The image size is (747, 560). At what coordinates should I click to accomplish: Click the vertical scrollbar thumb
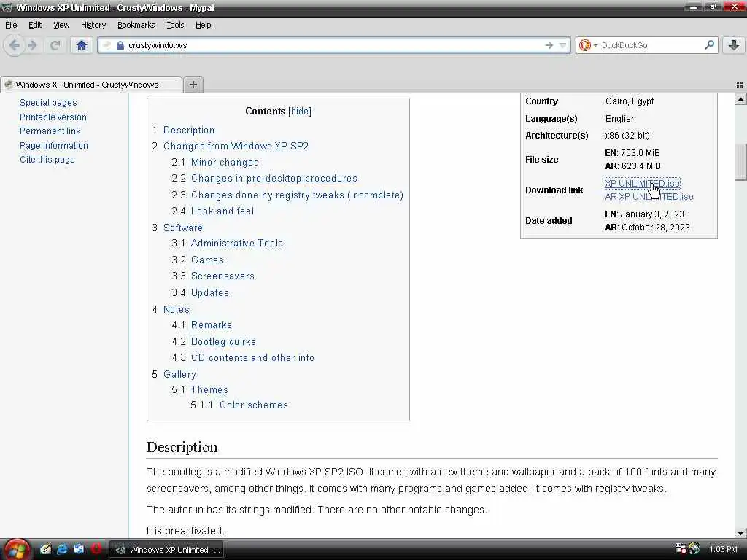[x=741, y=162]
